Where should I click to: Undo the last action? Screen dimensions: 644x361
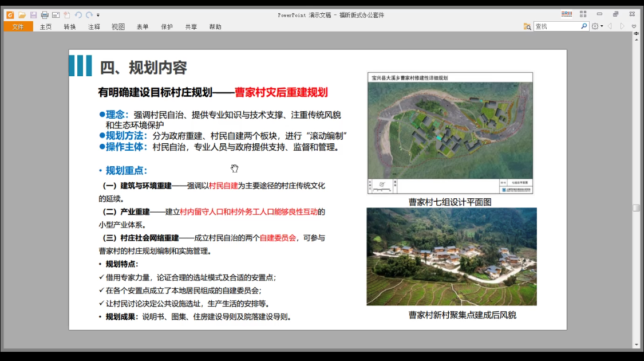tap(78, 15)
